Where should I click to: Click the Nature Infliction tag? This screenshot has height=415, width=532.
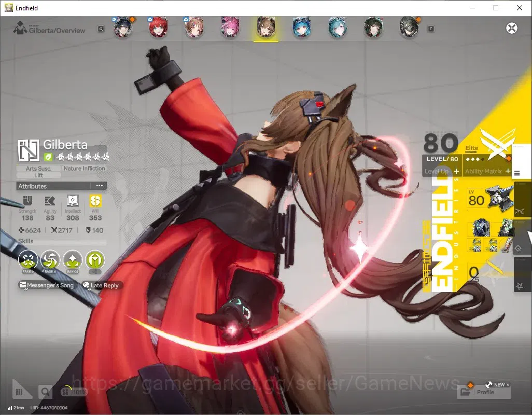(x=84, y=168)
